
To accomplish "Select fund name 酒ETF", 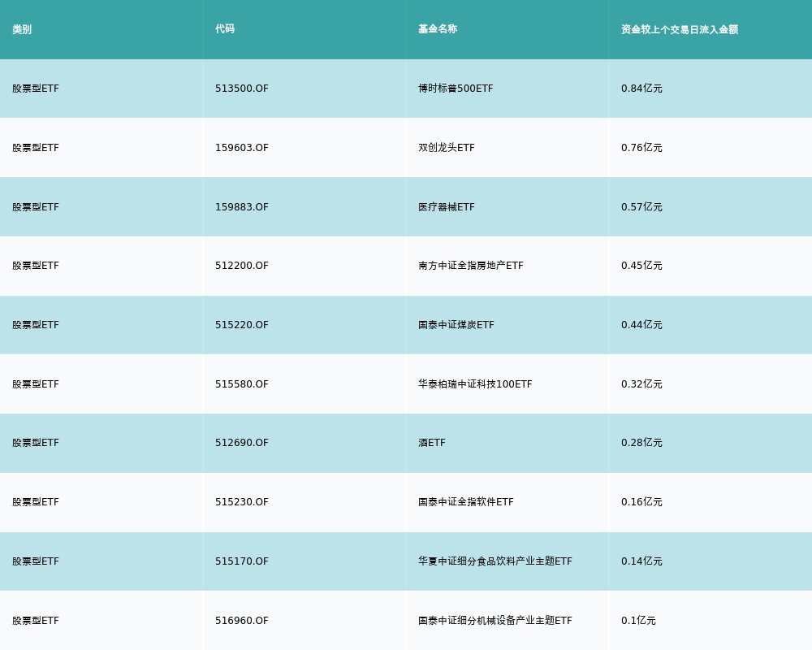I will [432, 443].
